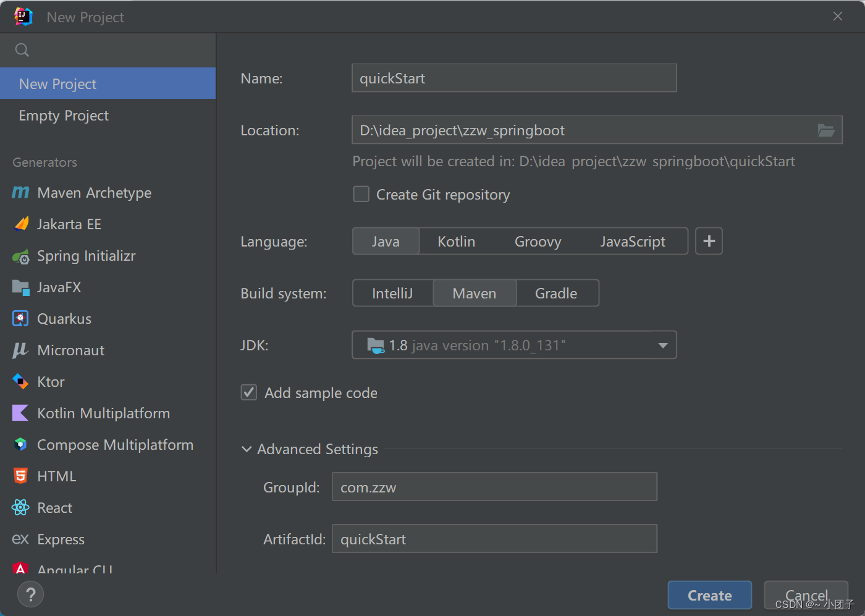
Task: Select Maven Archetype generator label
Action: coord(95,193)
